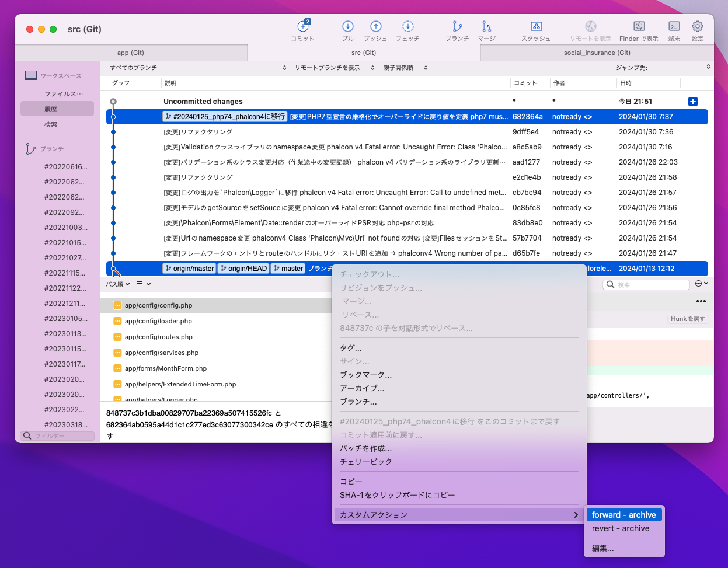
Task: Open the list view mode dropdown
Action: pyautogui.click(x=144, y=284)
